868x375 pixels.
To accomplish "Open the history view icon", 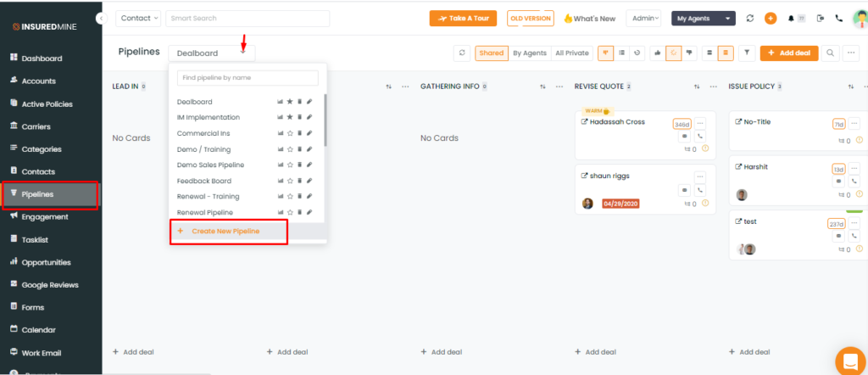I will pos(637,53).
